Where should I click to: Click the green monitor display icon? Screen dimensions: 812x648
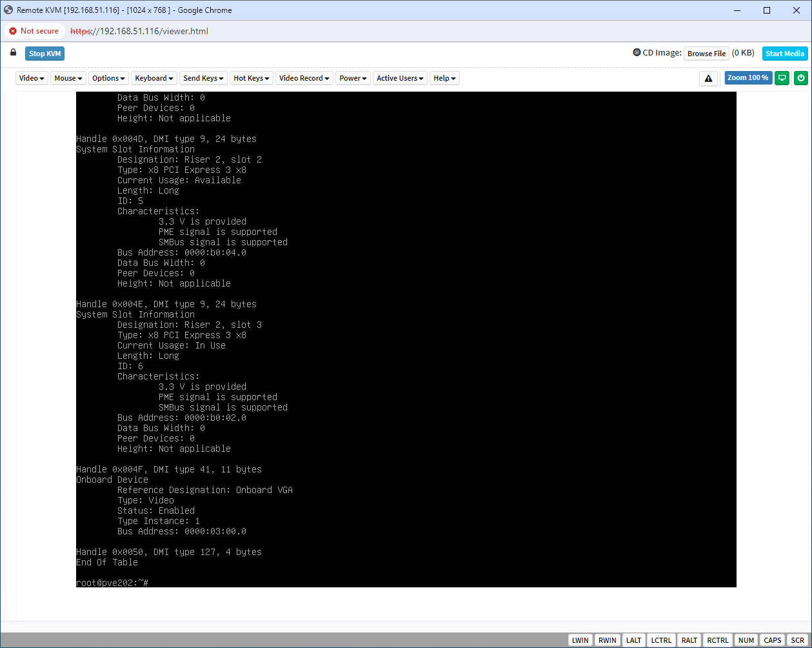tap(782, 78)
